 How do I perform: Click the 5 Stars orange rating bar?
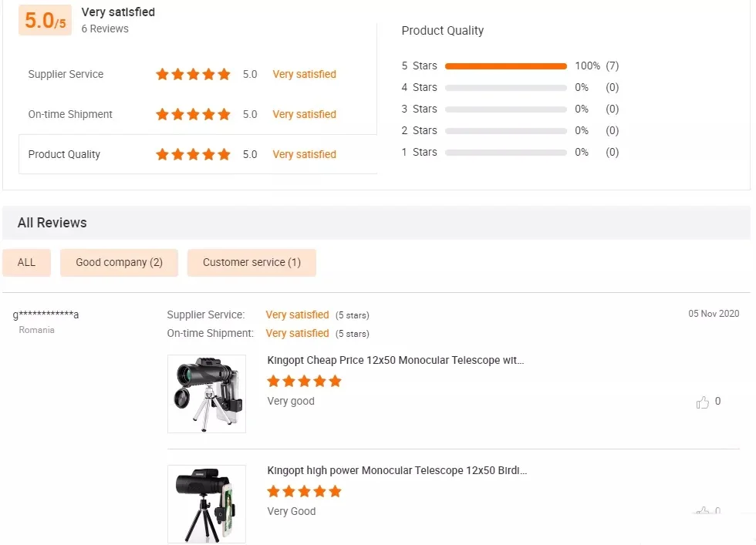click(x=506, y=66)
